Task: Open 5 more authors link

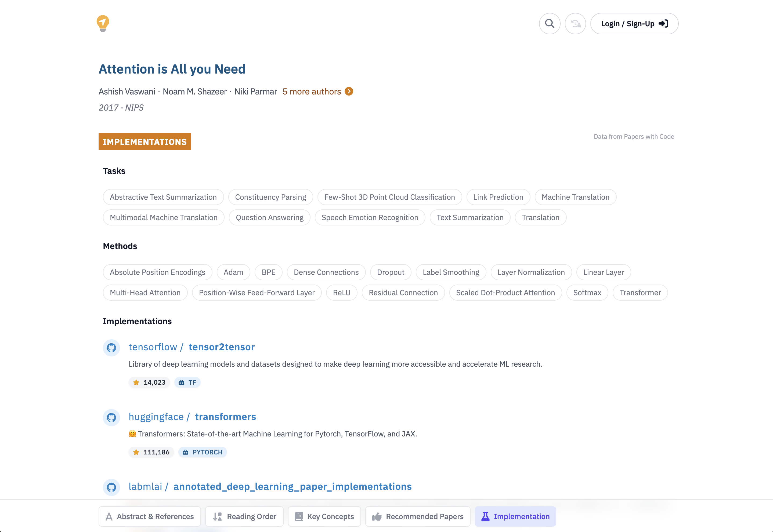Action: coord(312,92)
